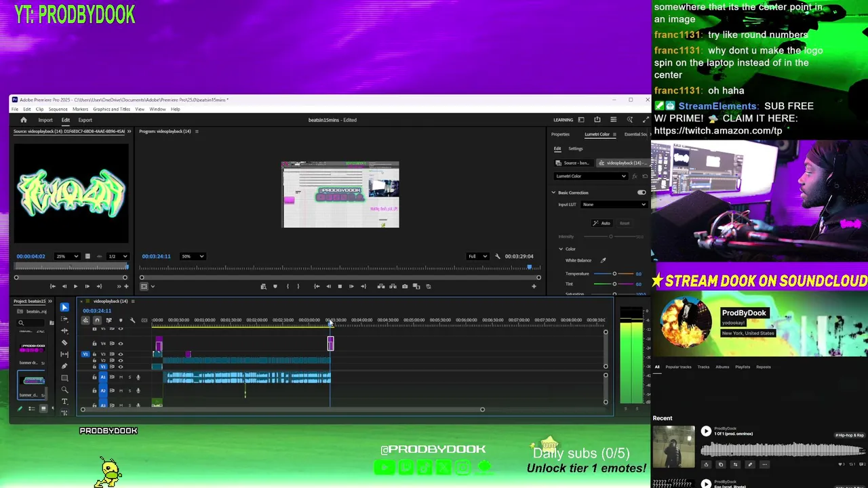
Task: Open the File menu
Action: coord(14,109)
